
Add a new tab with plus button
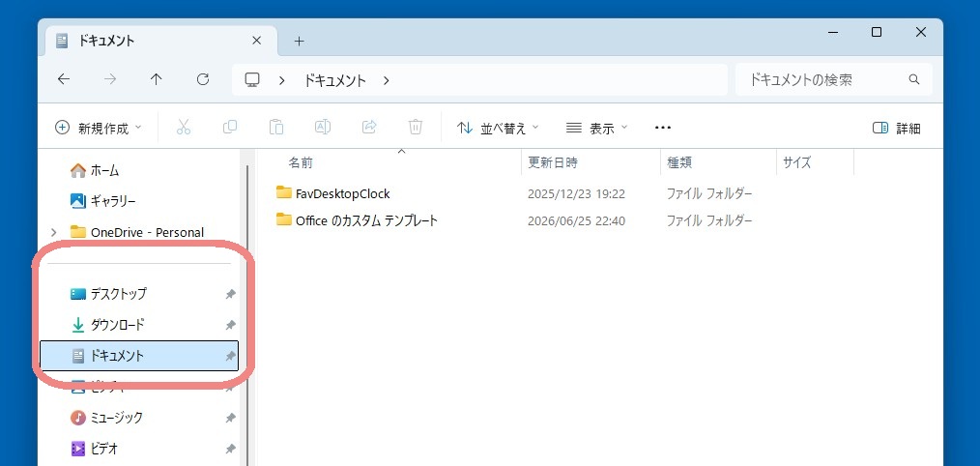click(299, 41)
